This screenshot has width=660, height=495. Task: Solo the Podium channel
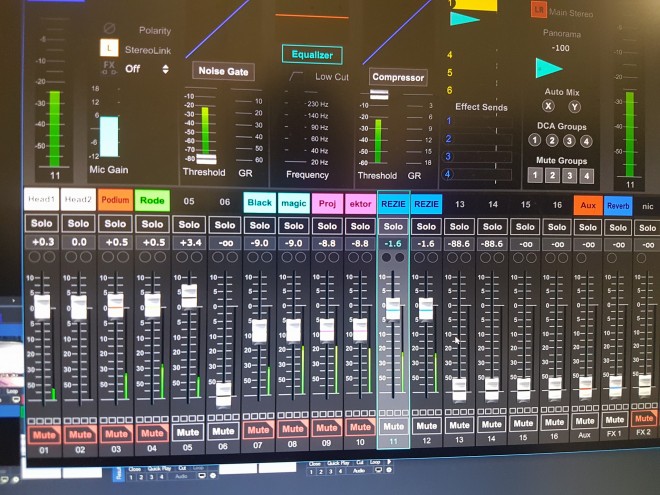tap(115, 224)
